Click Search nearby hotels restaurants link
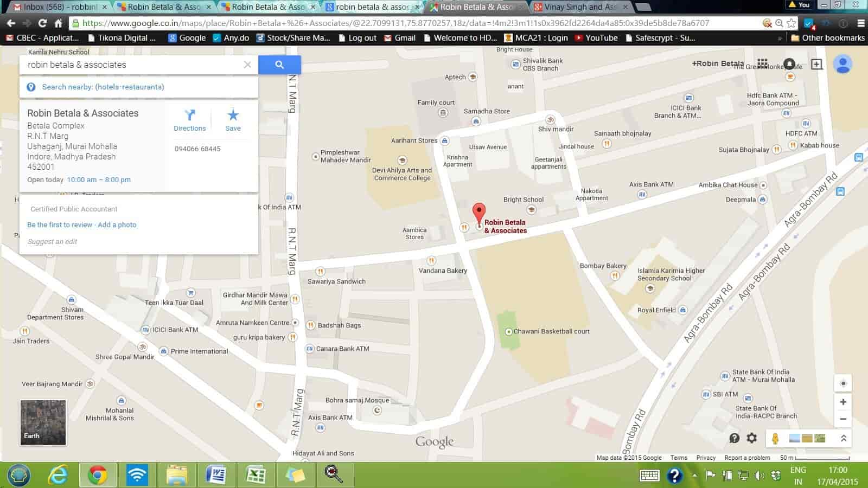This screenshot has height=488, width=868. tap(103, 87)
